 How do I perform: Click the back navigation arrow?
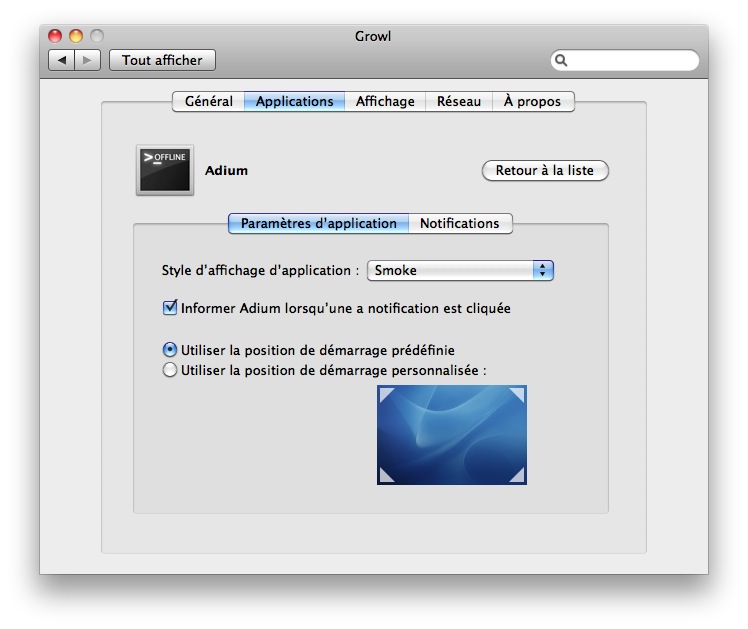click(62, 60)
